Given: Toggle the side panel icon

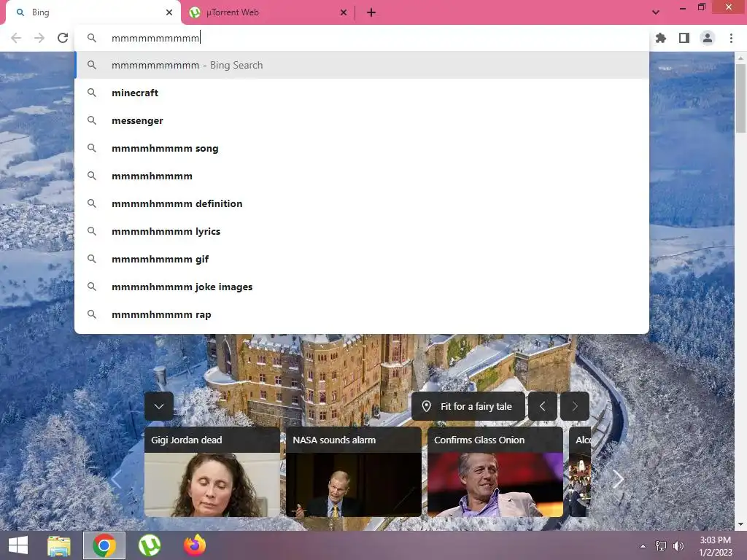Looking at the screenshot, I should (x=684, y=38).
